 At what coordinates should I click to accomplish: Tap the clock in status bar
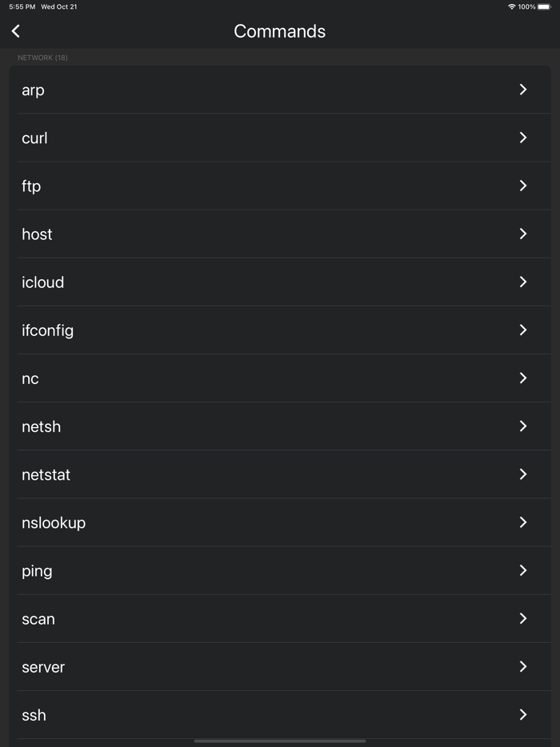(x=22, y=6)
